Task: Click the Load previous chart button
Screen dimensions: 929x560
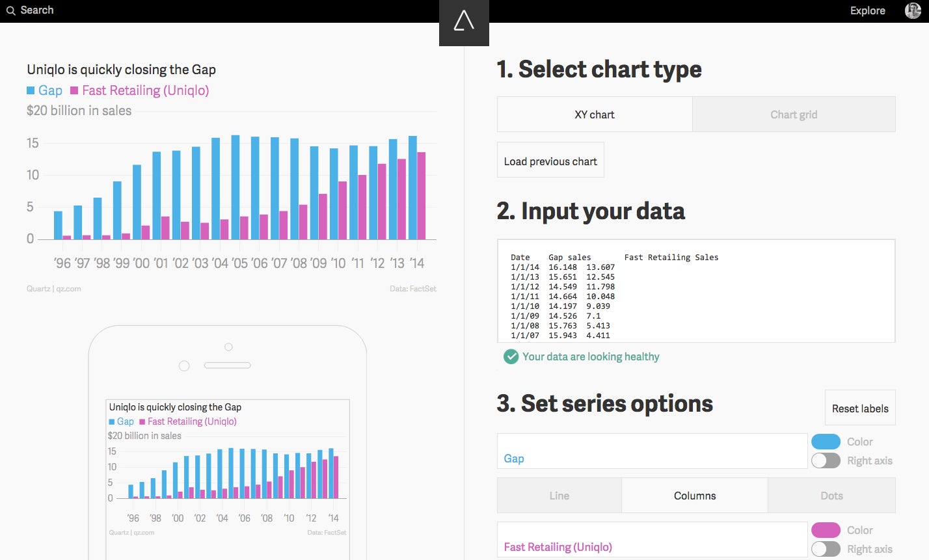Action: (550, 160)
